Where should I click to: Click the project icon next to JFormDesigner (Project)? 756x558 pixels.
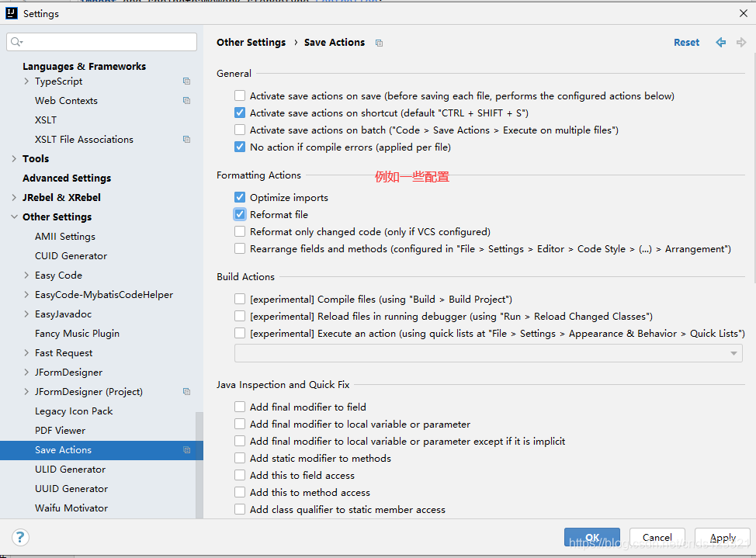[x=186, y=392]
